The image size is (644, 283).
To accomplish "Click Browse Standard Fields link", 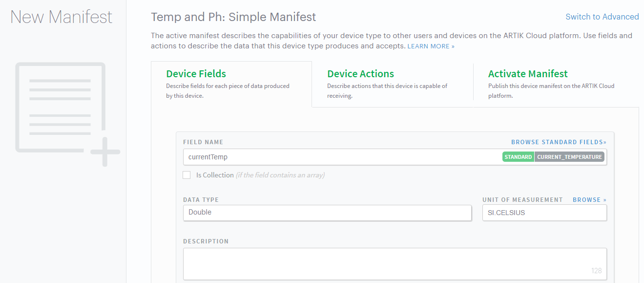I will click(x=559, y=142).
